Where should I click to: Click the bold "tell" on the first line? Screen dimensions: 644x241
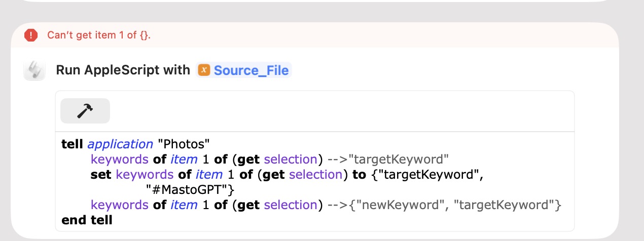[x=73, y=144]
